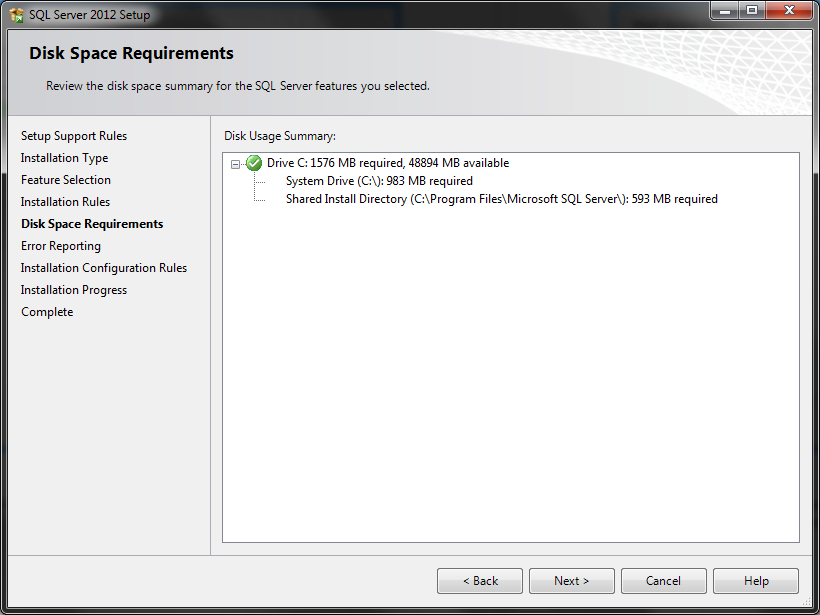Viewport: 820px width, 615px height.
Task: Click the SQL Server Setup title bar icon
Action: [15, 14]
